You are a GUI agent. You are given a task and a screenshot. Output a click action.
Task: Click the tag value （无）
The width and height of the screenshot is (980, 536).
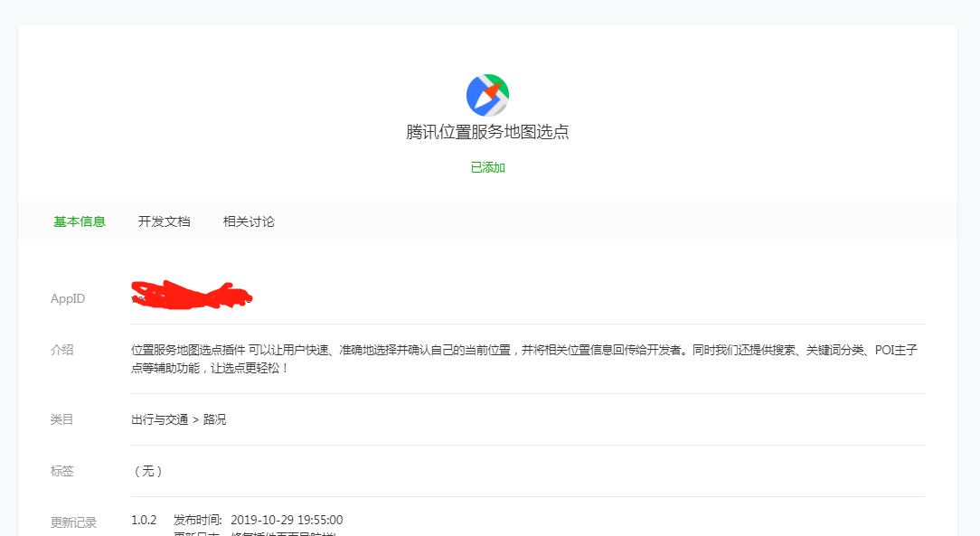tap(148, 471)
